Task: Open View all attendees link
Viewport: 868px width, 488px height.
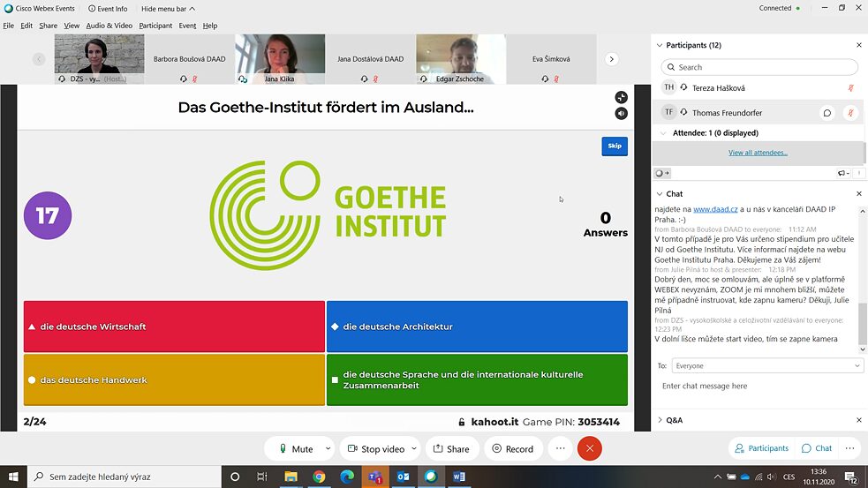Action: (x=758, y=153)
